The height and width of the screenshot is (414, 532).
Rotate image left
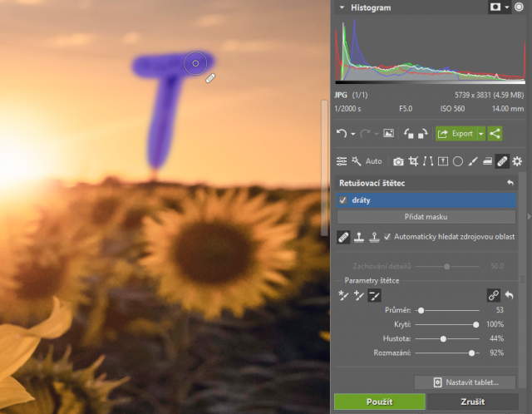click(408, 133)
